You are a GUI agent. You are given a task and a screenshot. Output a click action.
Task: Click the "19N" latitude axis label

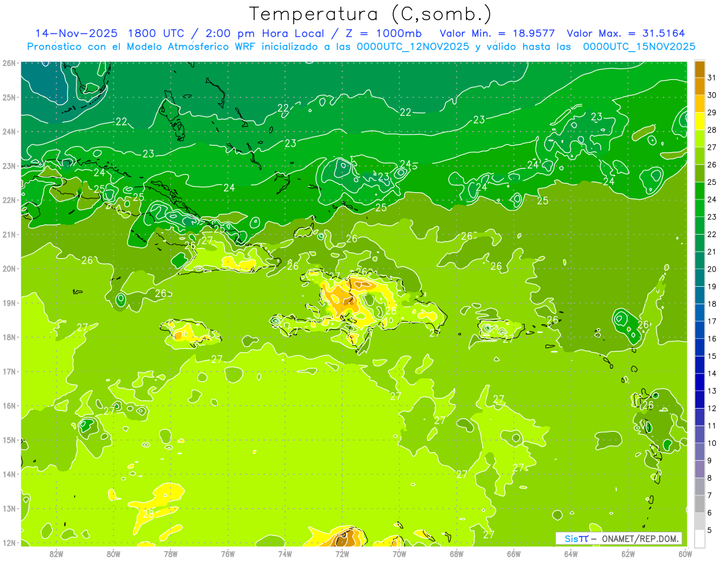[x=9, y=303]
